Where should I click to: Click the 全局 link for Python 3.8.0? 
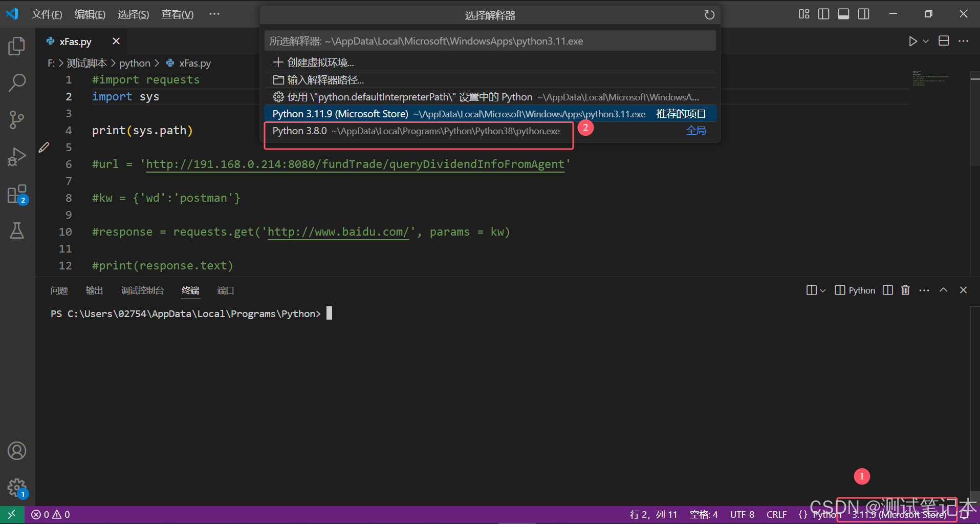[x=696, y=131]
